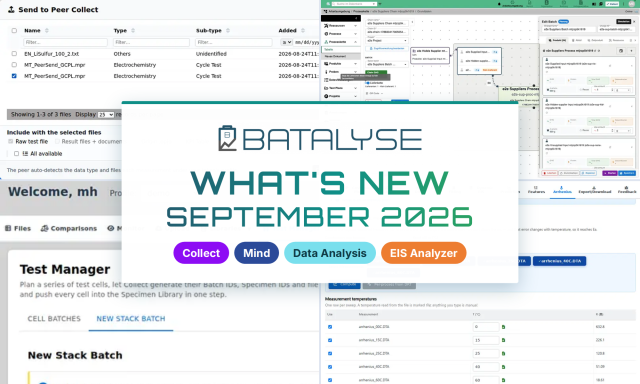Screen dimensions: 640x384
Task: Click the purple Collect badge
Action: coord(201,253)
